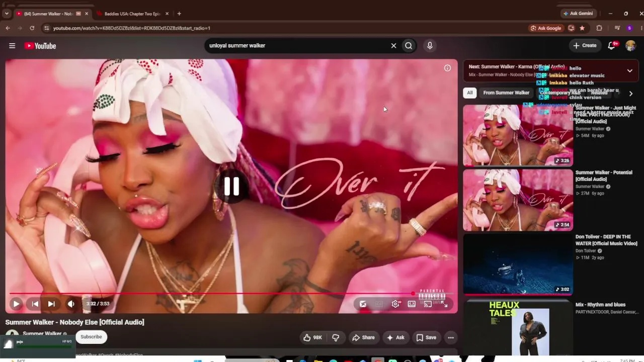Image resolution: width=644 pixels, height=362 pixels.
Task: Skip to the previous video
Action: click(35, 304)
